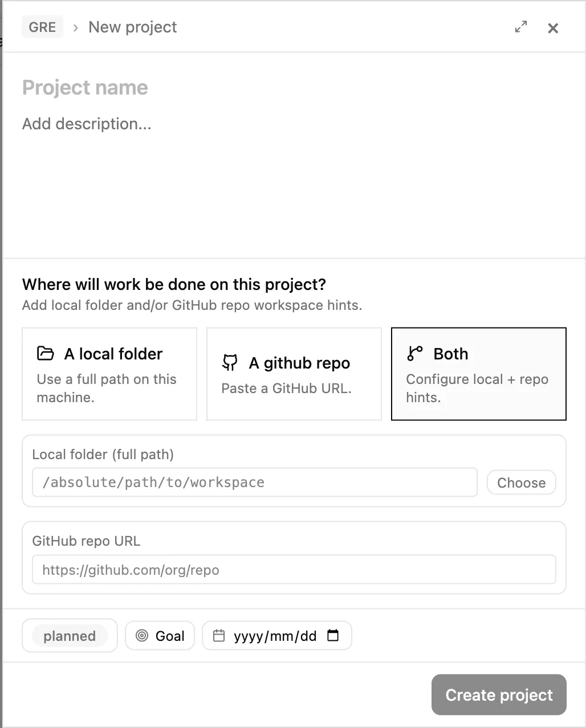The width and height of the screenshot is (586, 728).
Task: Click the chevron between GRE and New project
Action: (75, 27)
